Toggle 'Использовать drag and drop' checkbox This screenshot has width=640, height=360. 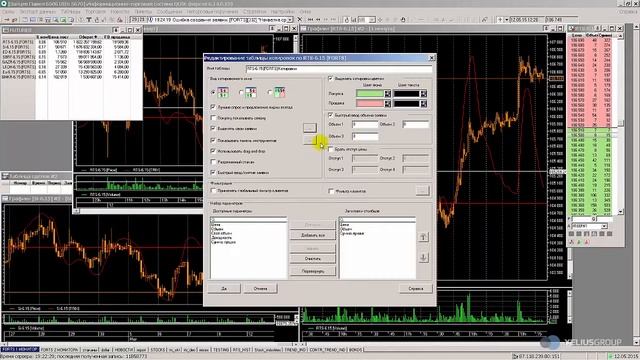(x=213, y=151)
